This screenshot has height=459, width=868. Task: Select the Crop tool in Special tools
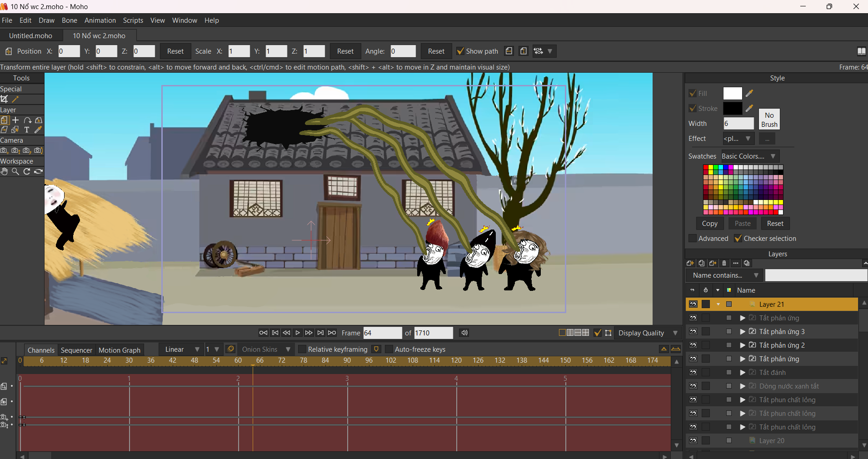click(x=5, y=99)
